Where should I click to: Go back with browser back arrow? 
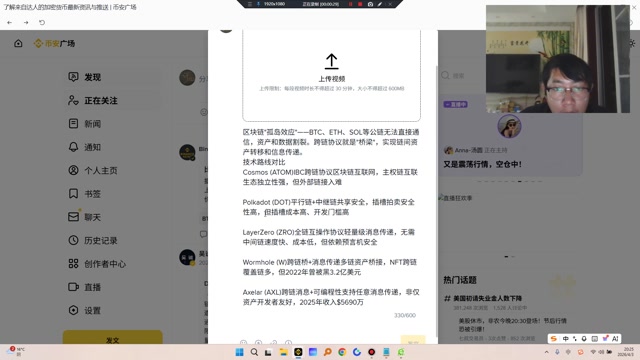(9, 22)
